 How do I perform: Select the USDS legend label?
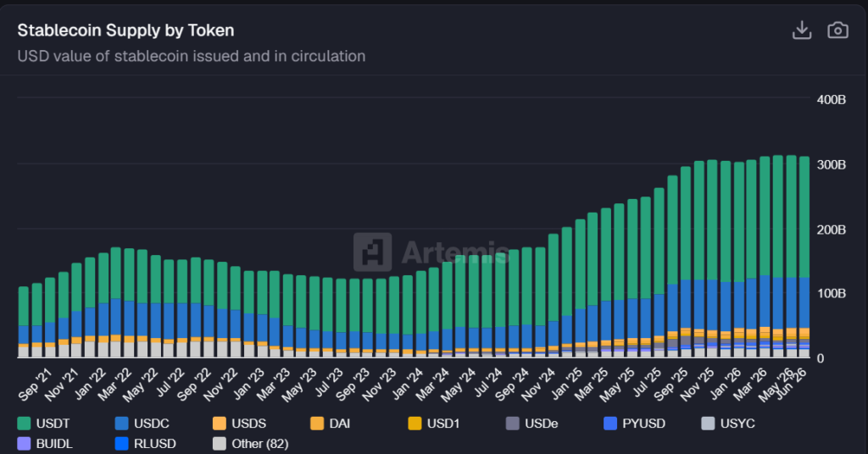coord(249,424)
